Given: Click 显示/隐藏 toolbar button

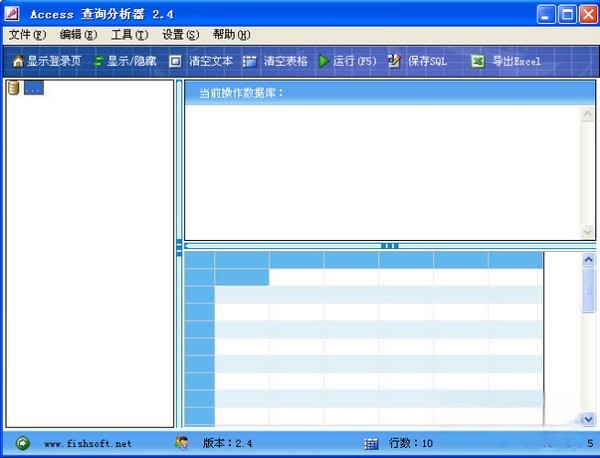Looking at the screenshot, I should [x=125, y=61].
